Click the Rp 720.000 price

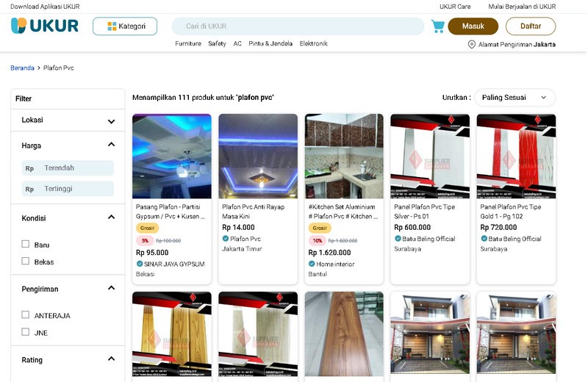tap(499, 227)
